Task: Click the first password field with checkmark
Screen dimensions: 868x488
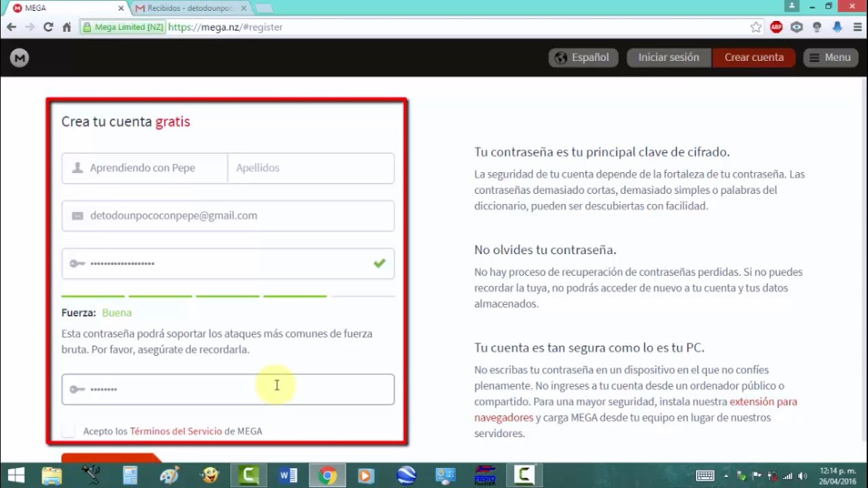Action: pyautogui.click(x=228, y=263)
